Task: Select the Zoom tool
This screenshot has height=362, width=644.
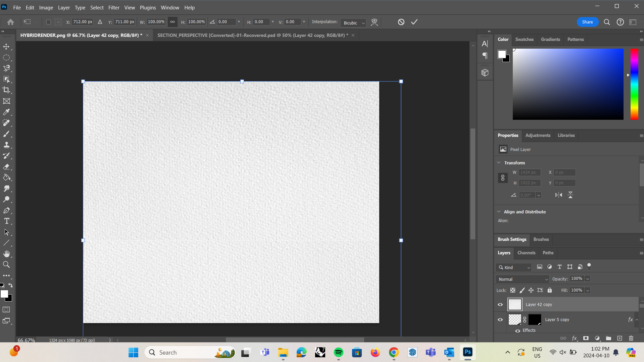Action: pyautogui.click(x=7, y=264)
